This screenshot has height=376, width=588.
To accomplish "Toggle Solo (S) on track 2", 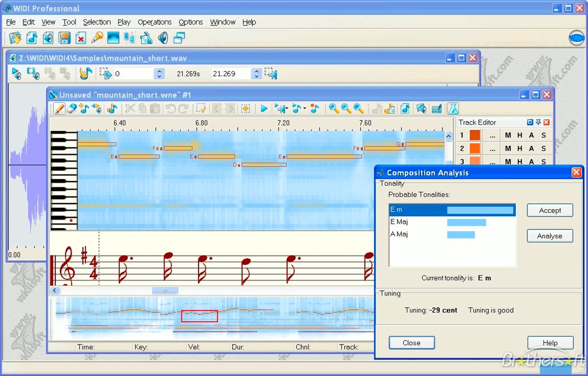I will [543, 148].
